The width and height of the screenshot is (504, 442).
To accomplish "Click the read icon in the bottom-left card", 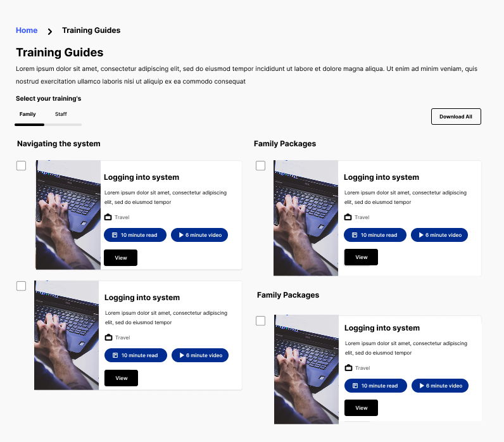I will [115, 355].
